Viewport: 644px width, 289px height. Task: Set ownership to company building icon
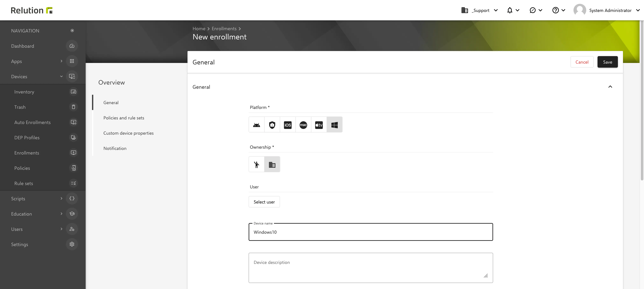[272, 164]
